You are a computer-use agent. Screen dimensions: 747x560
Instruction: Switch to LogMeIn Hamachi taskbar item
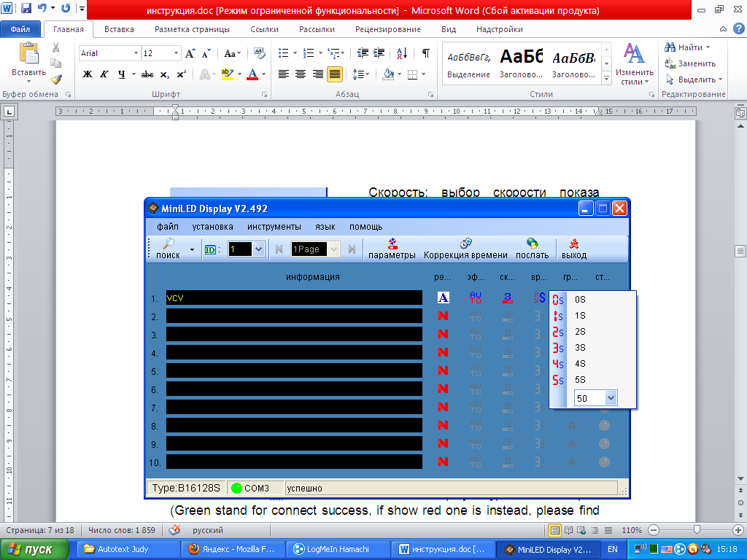[338, 549]
